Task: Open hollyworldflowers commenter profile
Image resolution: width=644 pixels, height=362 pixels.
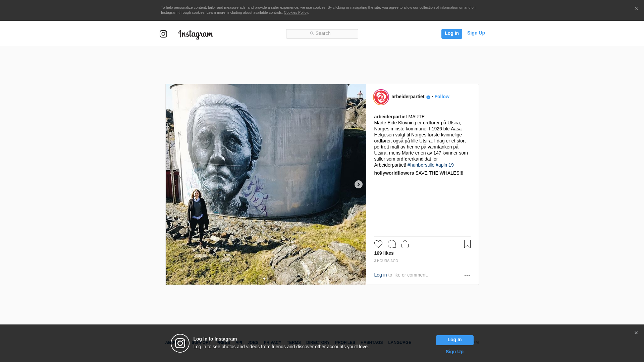Action: tap(394, 173)
